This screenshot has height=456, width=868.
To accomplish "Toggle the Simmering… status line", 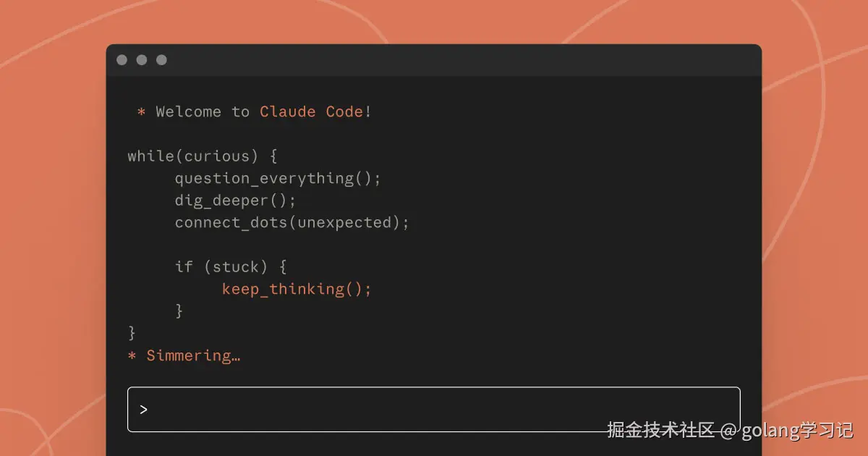I will pyautogui.click(x=193, y=355).
